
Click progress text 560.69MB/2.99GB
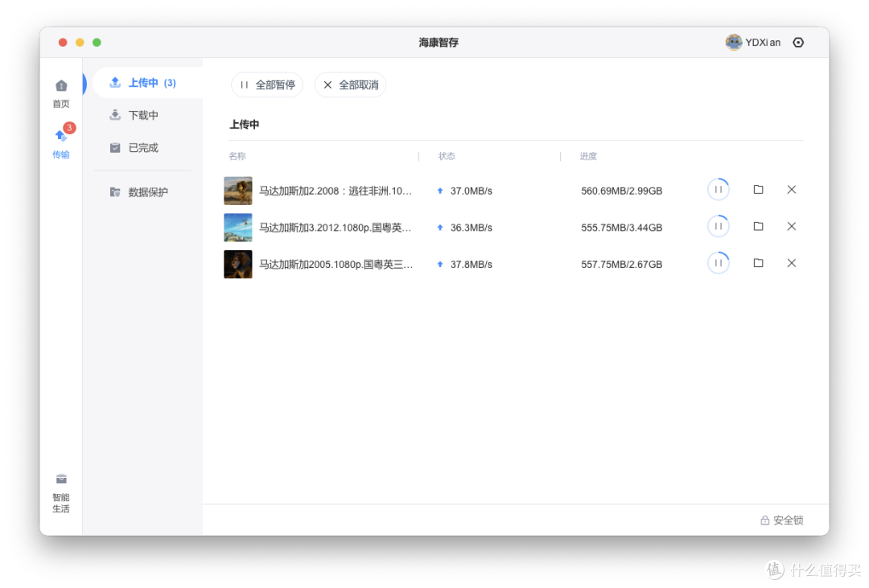click(621, 191)
